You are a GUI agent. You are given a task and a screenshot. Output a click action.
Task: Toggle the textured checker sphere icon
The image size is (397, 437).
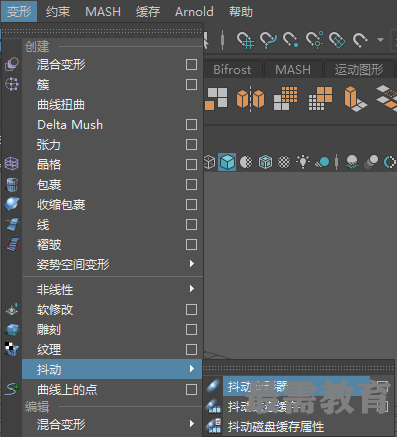point(284,162)
